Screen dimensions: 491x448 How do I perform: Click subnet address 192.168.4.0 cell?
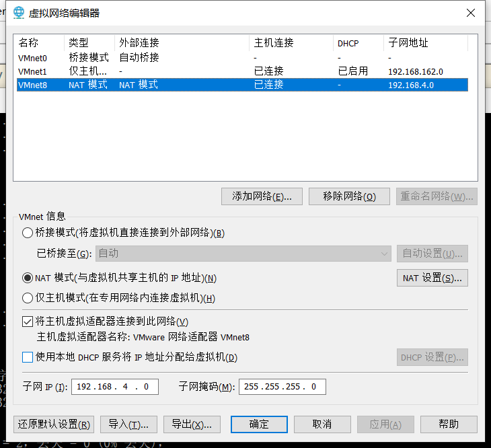tap(411, 85)
